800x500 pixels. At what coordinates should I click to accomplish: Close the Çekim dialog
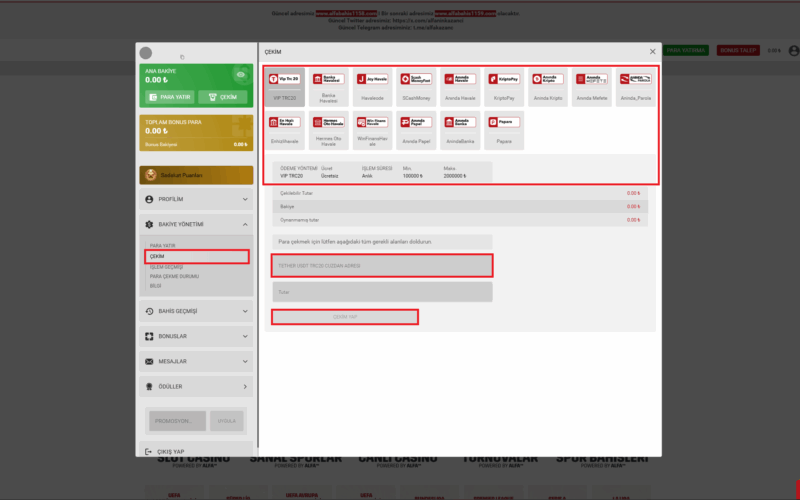click(653, 52)
